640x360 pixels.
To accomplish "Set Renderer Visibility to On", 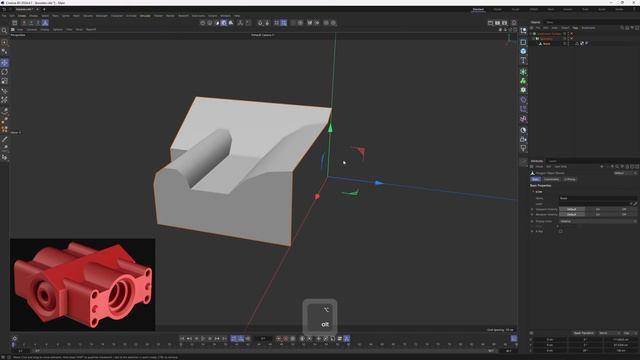I will click(x=598, y=214).
